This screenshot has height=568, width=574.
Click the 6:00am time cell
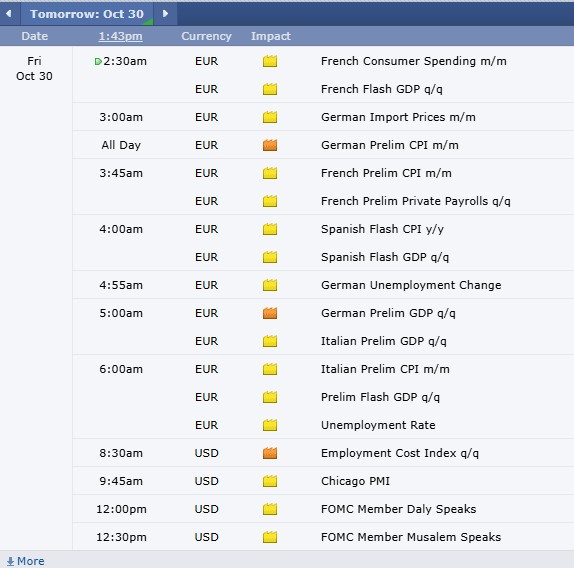121,369
